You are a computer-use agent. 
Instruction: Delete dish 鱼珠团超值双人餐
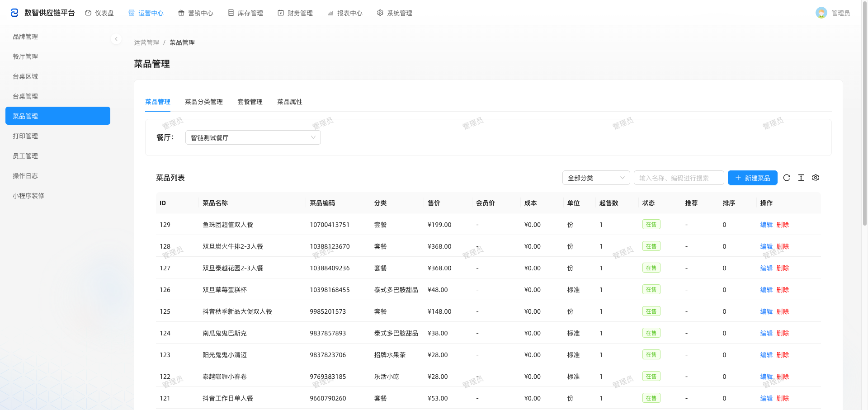(x=783, y=225)
